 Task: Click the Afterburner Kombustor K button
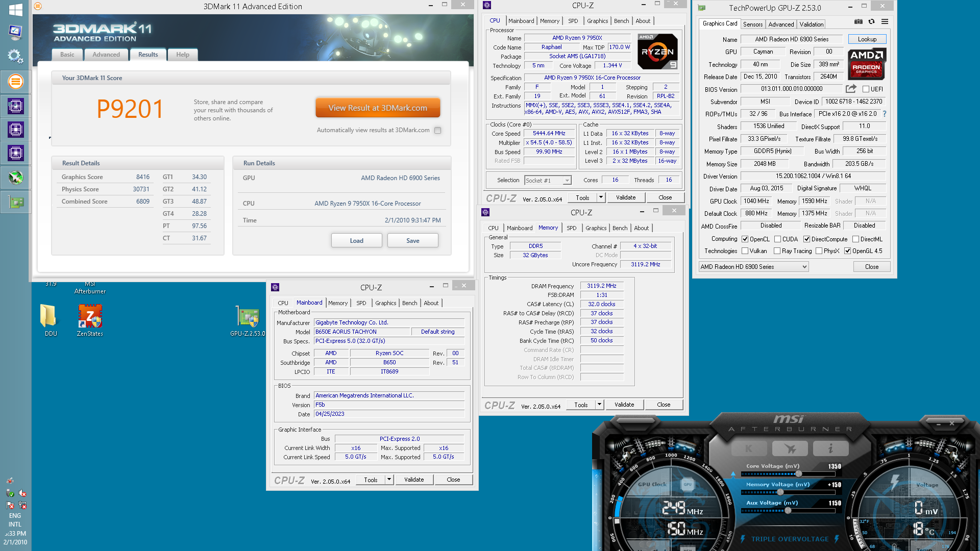[x=749, y=448]
